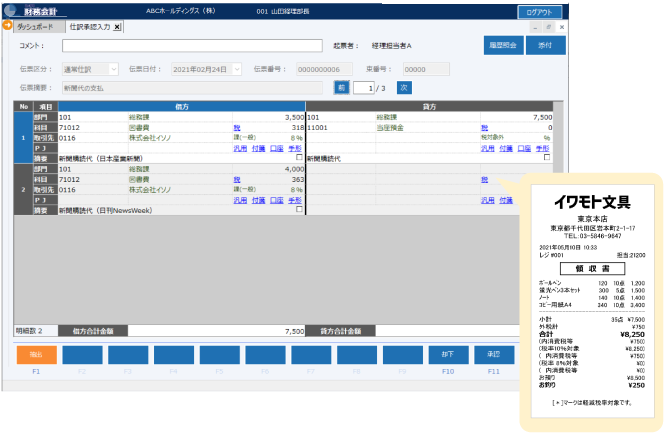
Task: Click the コメント text input field
Action: (x=192, y=46)
